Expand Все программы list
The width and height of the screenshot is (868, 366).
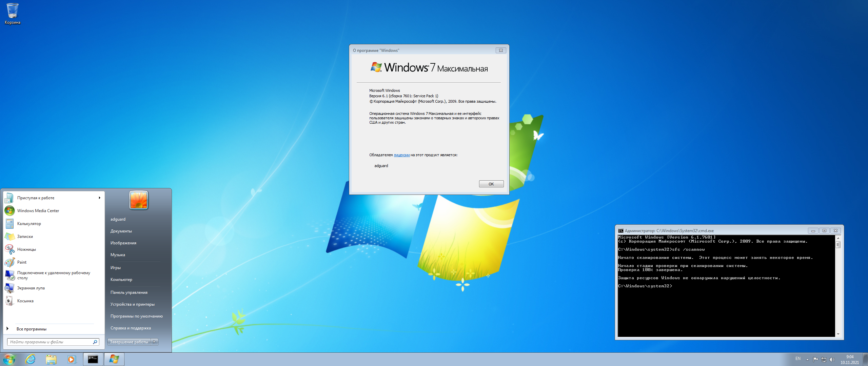point(53,329)
